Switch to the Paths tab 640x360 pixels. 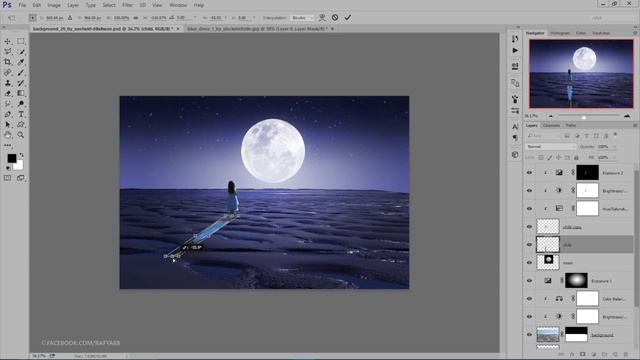pyautogui.click(x=571, y=125)
